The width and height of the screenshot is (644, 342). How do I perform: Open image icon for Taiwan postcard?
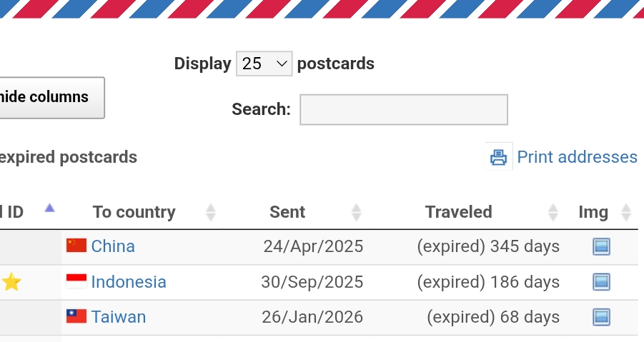pos(601,317)
